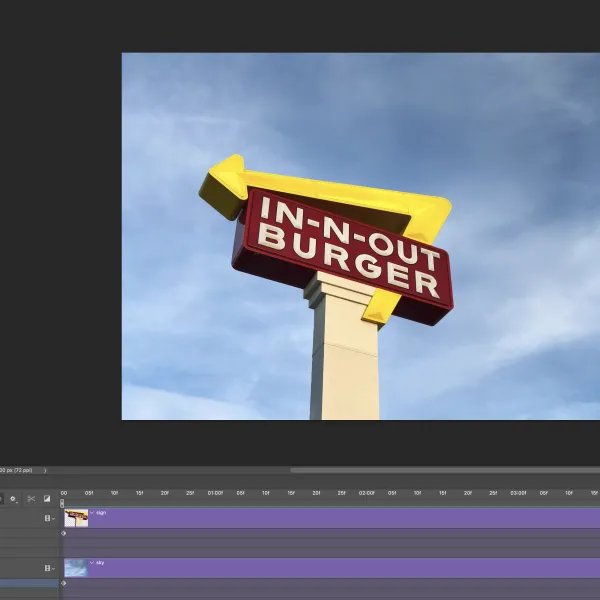Select the keyframe diamond under the sky track

(64, 584)
